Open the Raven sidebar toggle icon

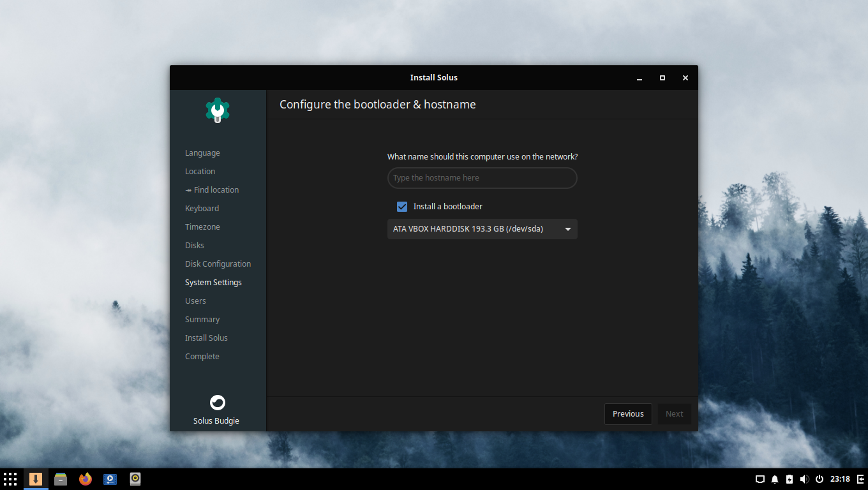[x=860, y=479]
